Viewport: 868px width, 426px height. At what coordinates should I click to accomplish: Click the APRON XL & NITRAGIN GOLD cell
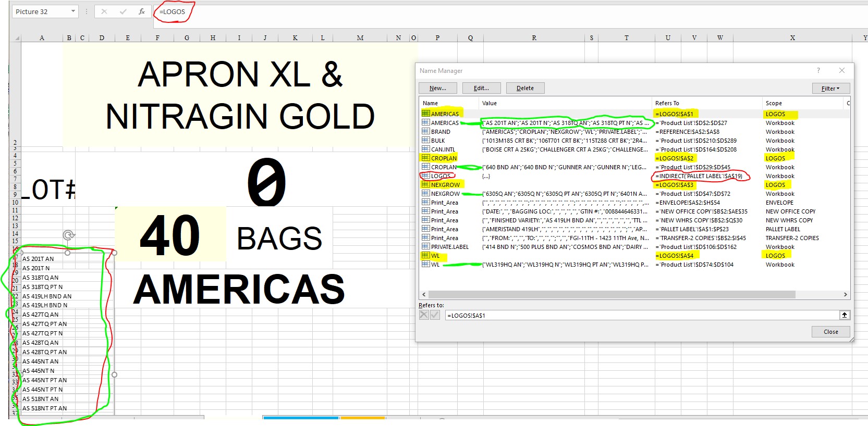point(240,95)
